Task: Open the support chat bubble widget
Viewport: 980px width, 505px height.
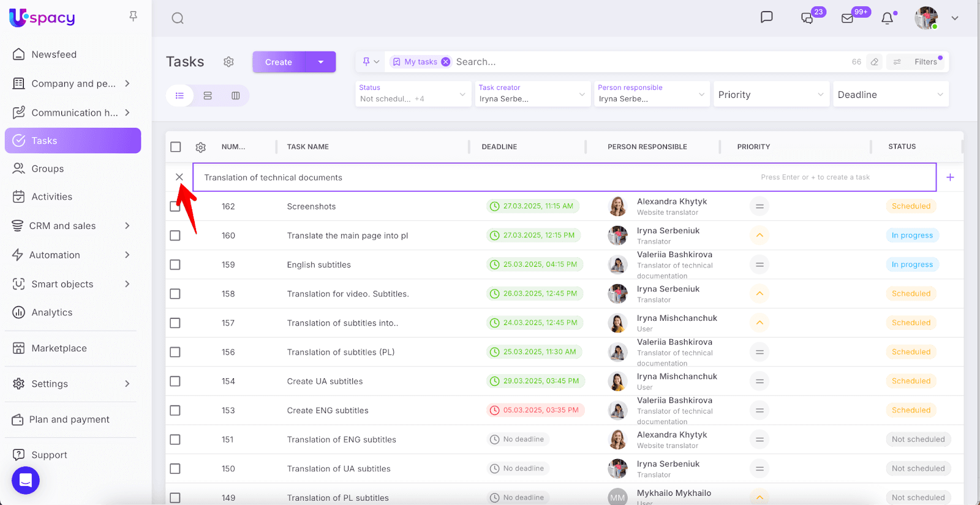Action: [x=26, y=481]
